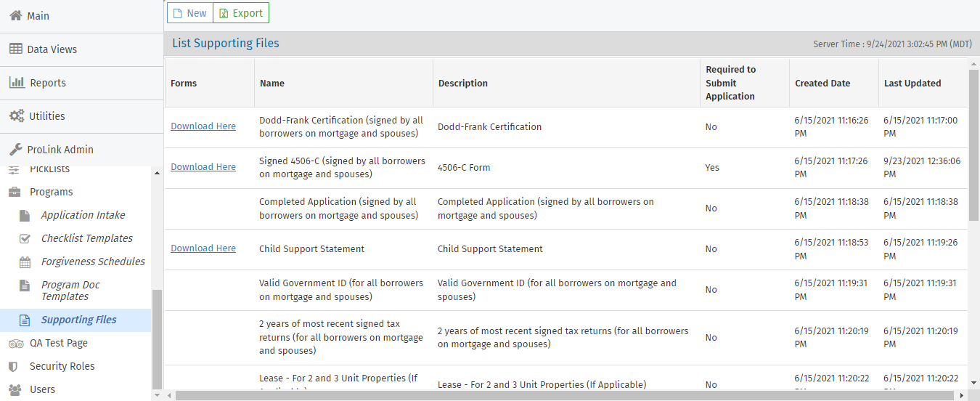Select Program Doc Templates in sidebar

[70, 291]
